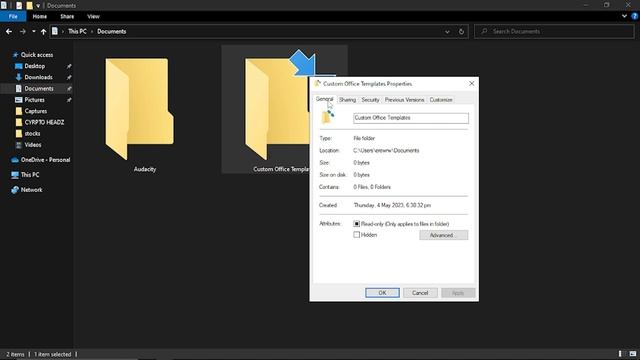
Task: Click OK in the Properties dialog
Action: [382, 293]
